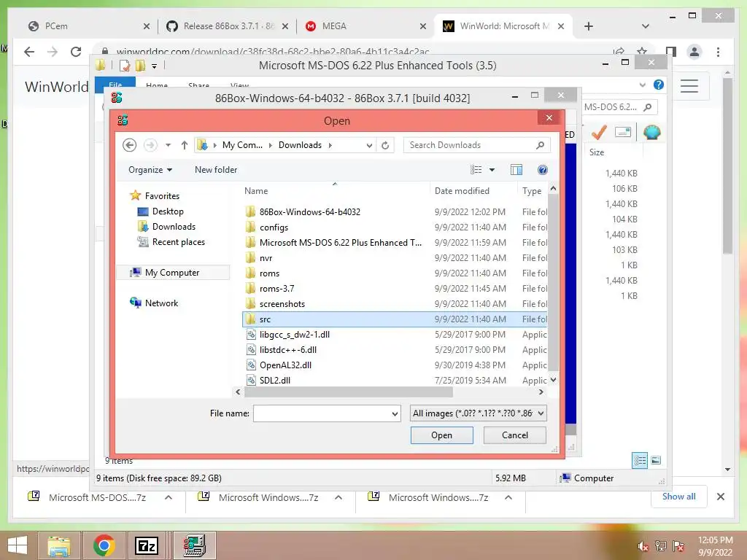Viewport: 747px width, 560px height.
Task: Open the Organize dropdown menu
Action: point(150,170)
